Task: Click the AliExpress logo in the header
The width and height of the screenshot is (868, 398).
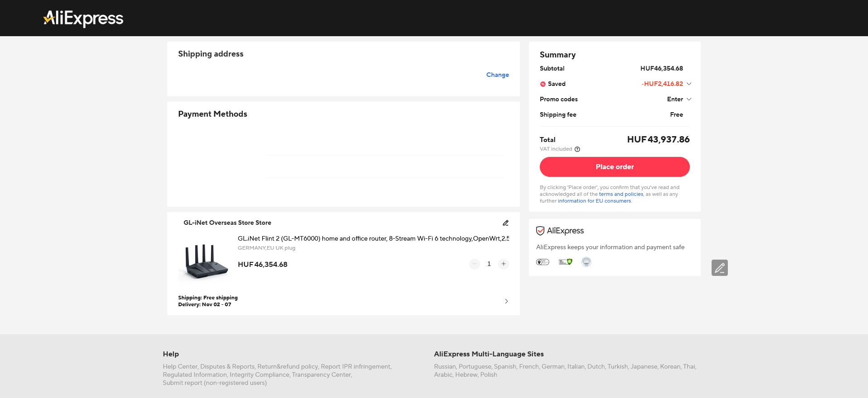Action: pyautogui.click(x=84, y=18)
